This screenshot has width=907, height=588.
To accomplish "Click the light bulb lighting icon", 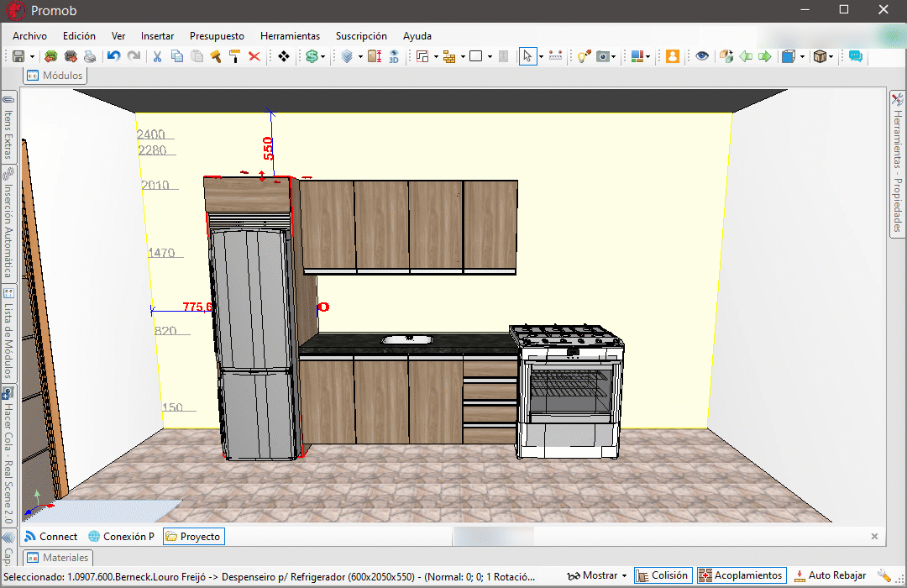I will 584,56.
